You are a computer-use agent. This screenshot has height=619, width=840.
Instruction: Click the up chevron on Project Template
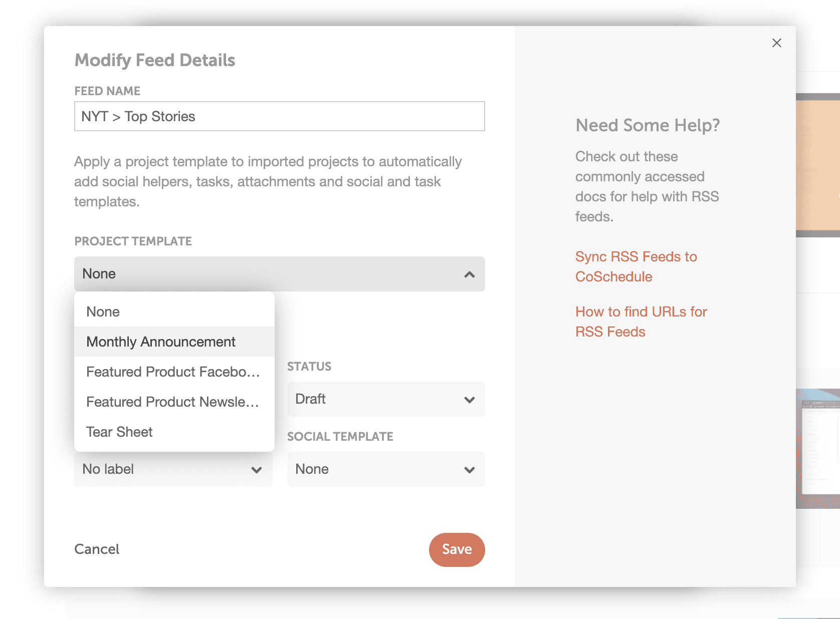point(469,274)
